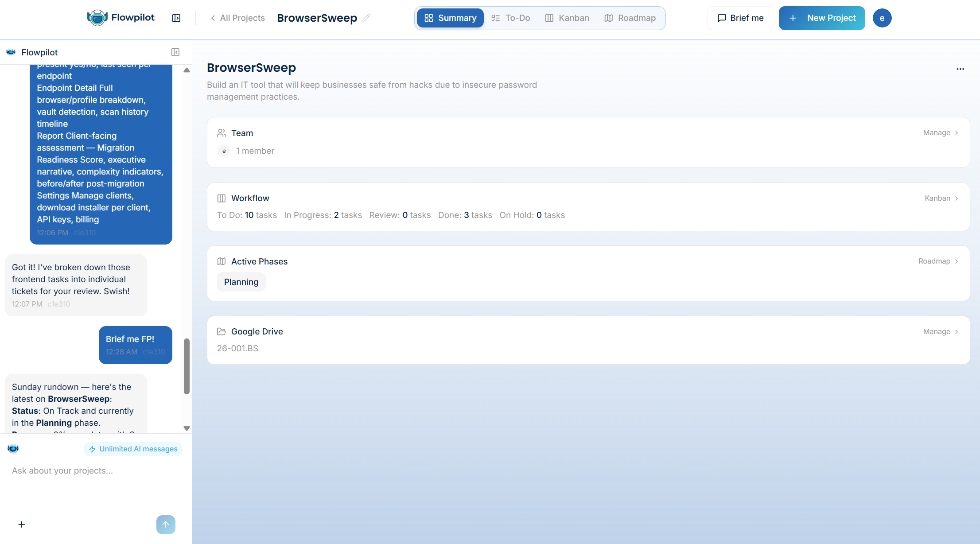The height and width of the screenshot is (544, 980).
Task: Switch to the Summary tab
Action: coord(450,18)
